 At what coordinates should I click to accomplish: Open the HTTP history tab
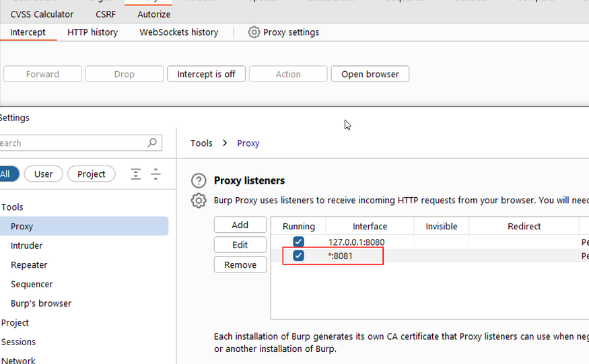coord(92,32)
